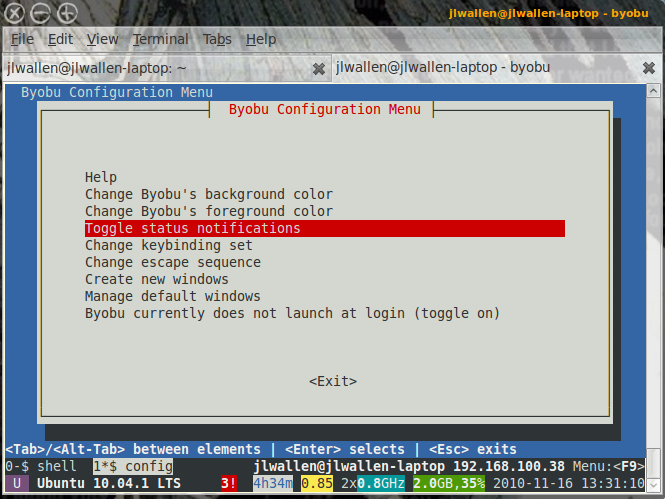This screenshot has width=665, height=499.
Task: Click the 4h34m uptime indicator
Action: (x=273, y=484)
